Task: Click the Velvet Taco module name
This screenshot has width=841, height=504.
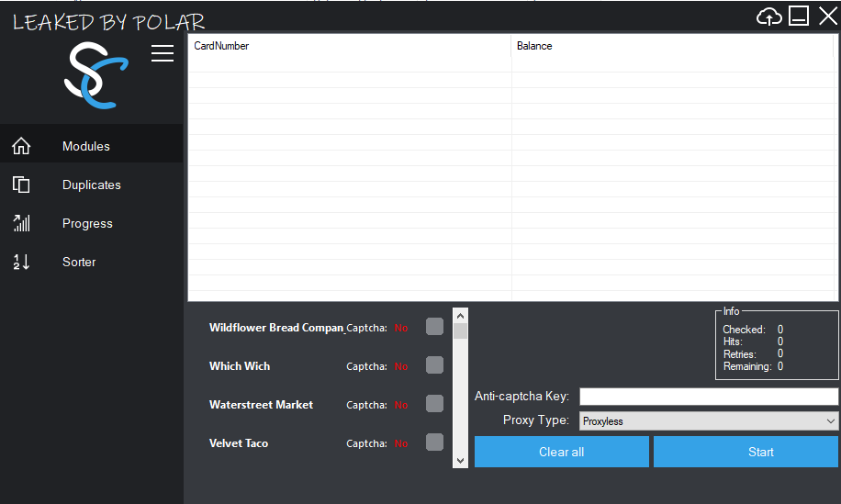Action: [238, 443]
